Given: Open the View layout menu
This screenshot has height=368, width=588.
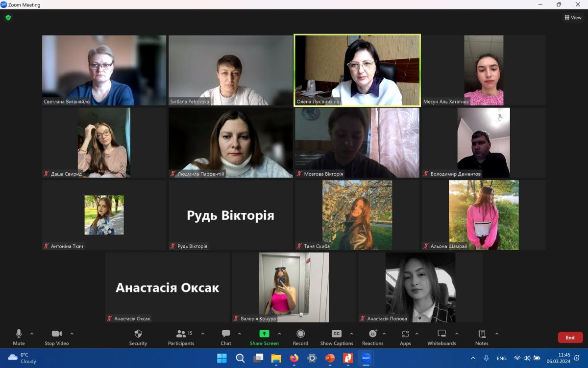Looking at the screenshot, I should coord(573,18).
